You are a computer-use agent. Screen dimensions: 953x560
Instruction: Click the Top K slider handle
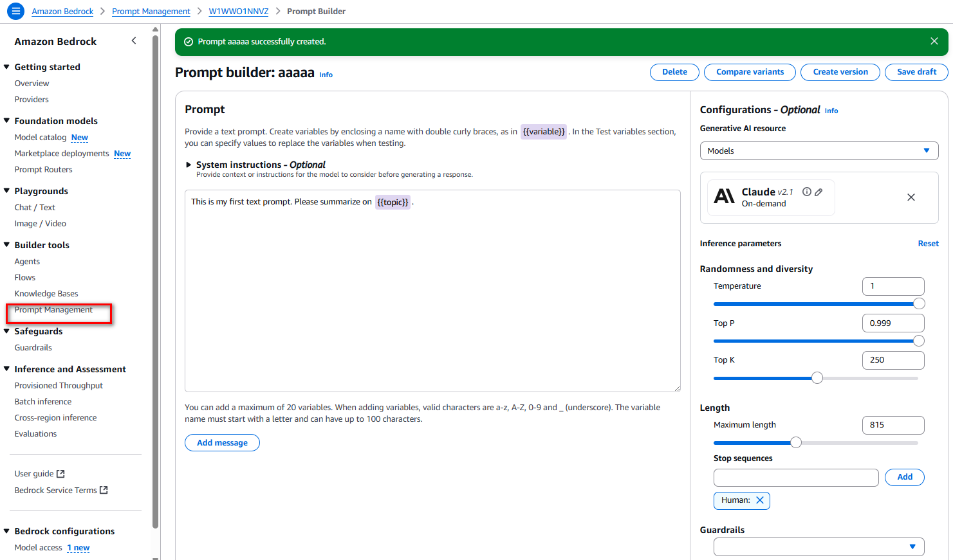(x=817, y=378)
